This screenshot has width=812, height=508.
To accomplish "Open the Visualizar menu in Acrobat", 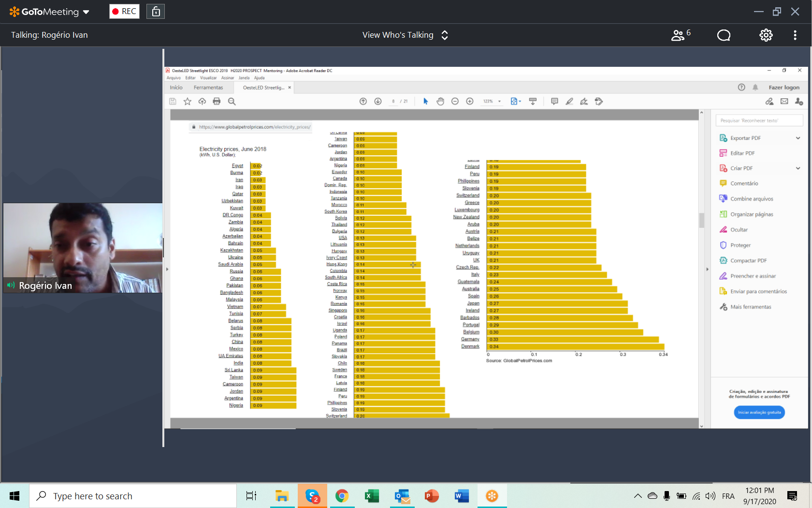I will point(208,78).
